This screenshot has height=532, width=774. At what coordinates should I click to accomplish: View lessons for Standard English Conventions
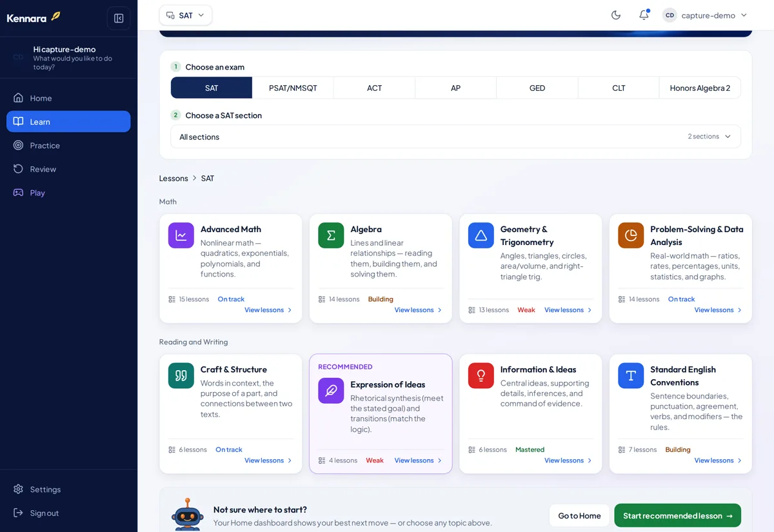click(x=719, y=460)
